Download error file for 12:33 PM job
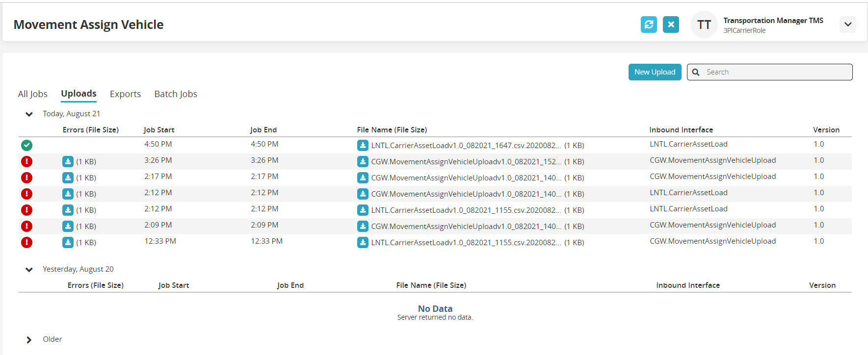 (68, 242)
